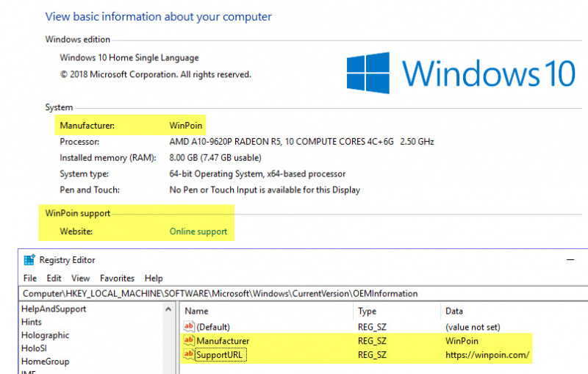Open the Edit menu
588x374 pixels.
(54, 278)
